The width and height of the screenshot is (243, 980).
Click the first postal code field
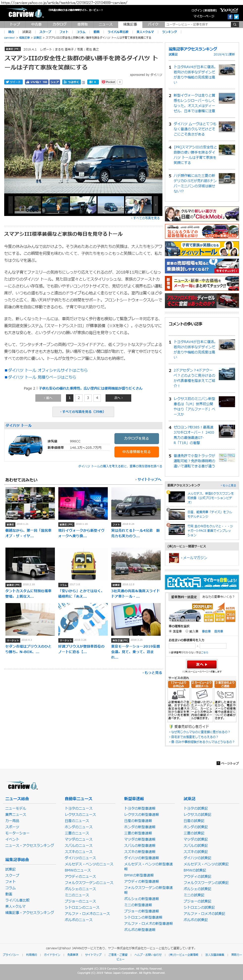pyautogui.click(x=182, y=646)
